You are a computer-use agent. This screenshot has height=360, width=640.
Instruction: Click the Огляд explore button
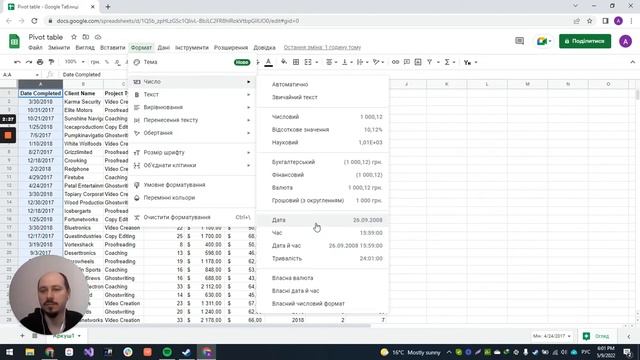click(597, 336)
